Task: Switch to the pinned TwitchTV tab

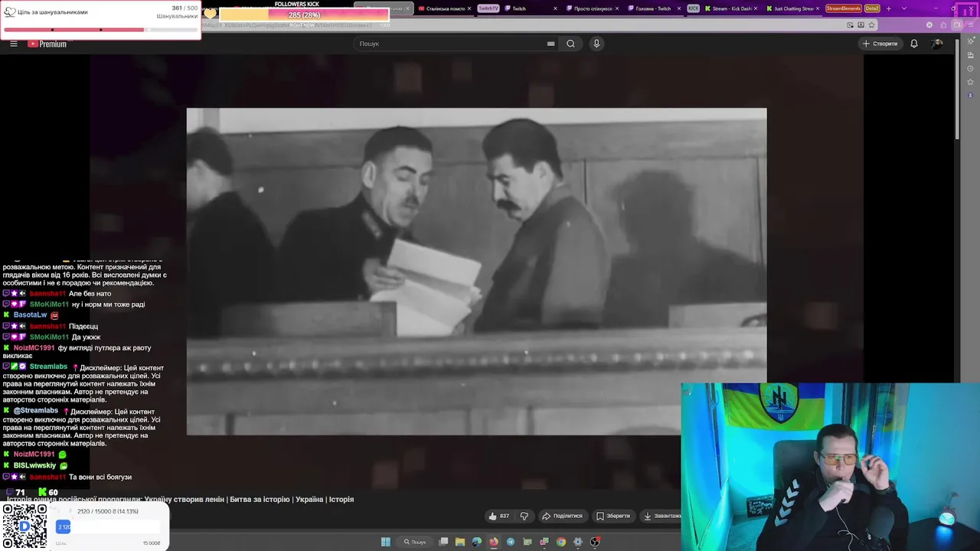Action: 488,8
